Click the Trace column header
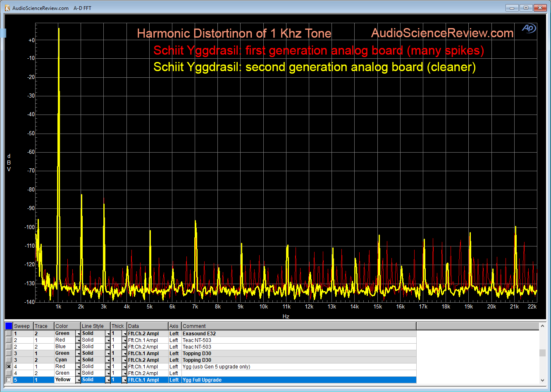 [44, 326]
